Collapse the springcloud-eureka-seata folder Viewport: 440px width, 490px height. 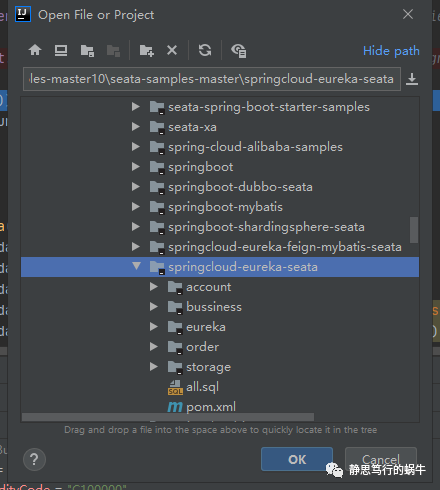[136, 266]
